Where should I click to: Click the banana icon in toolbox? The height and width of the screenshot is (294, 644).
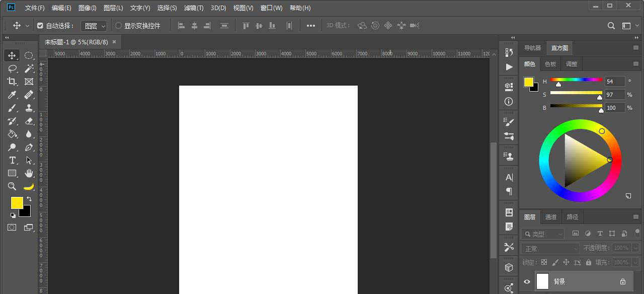click(29, 186)
